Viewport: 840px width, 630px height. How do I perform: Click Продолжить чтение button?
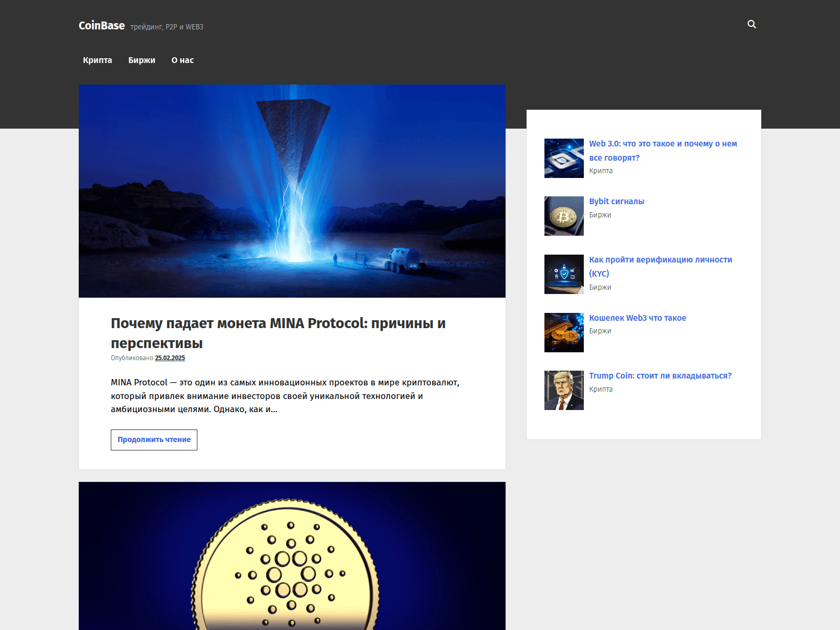click(154, 440)
